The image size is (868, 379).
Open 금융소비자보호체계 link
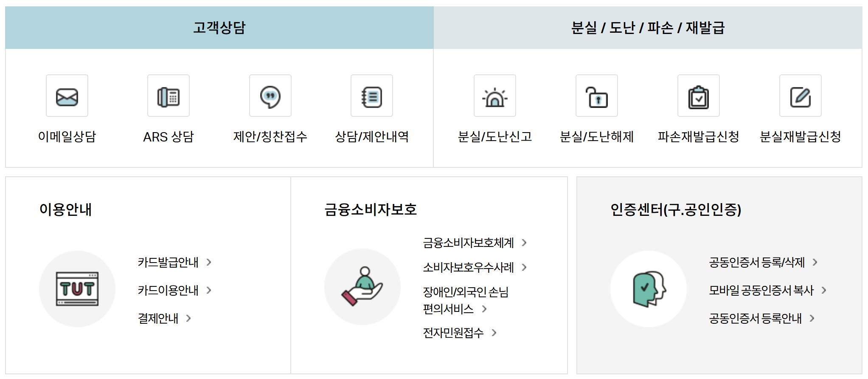(467, 243)
